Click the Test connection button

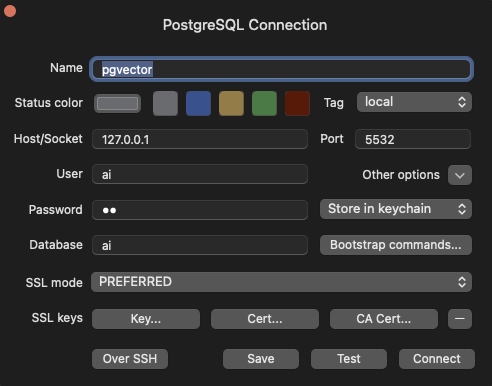point(349,359)
